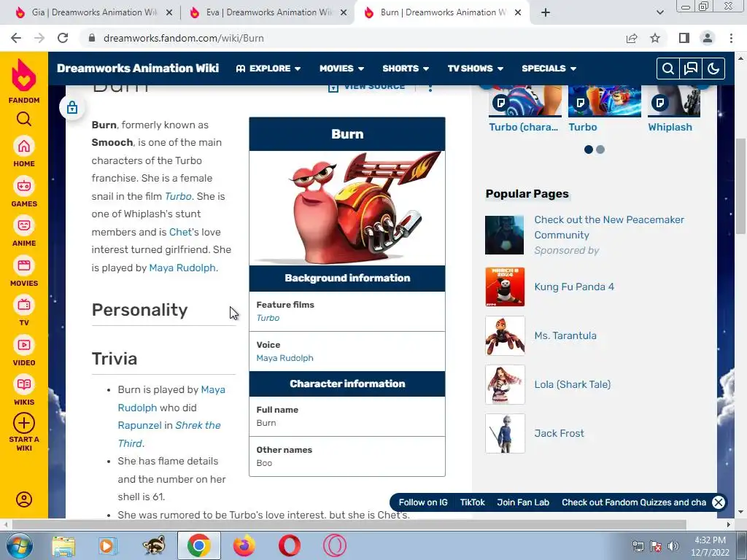Open the Burn snail infobox image

tap(347, 208)
